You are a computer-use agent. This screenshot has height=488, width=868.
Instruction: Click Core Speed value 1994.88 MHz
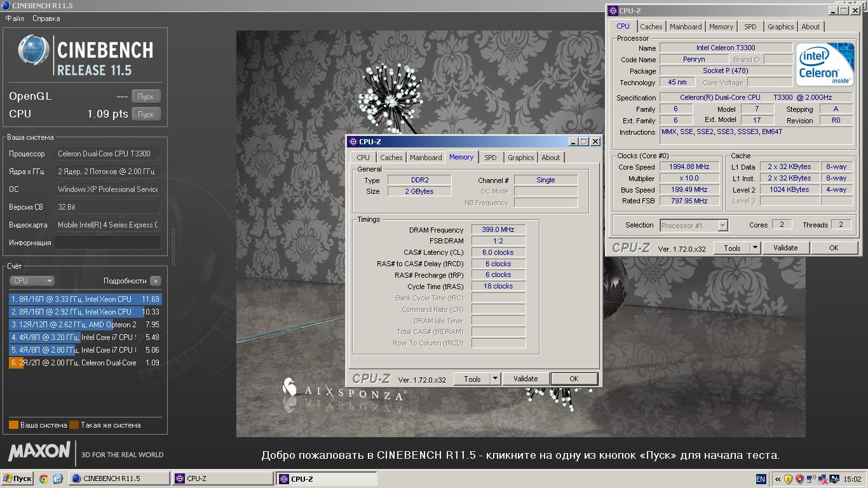point(690,167)
